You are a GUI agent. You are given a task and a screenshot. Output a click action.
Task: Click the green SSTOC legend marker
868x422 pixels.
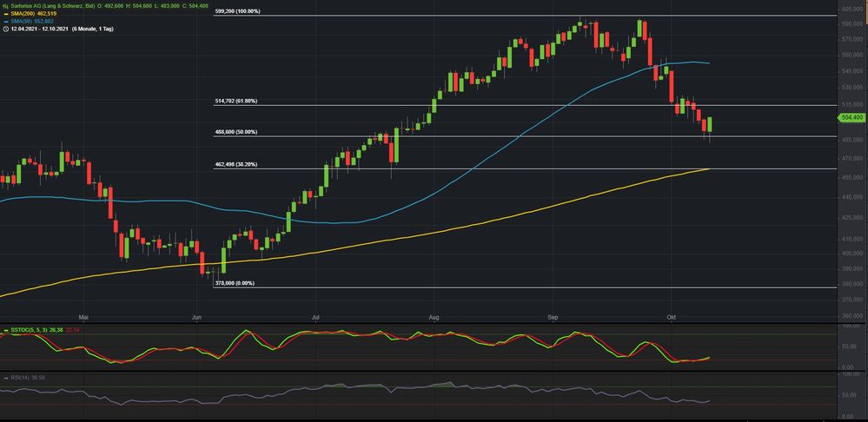click(x=4, y=330)
